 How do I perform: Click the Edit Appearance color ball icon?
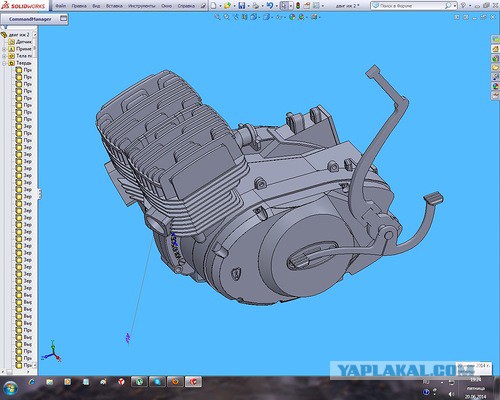292,17
